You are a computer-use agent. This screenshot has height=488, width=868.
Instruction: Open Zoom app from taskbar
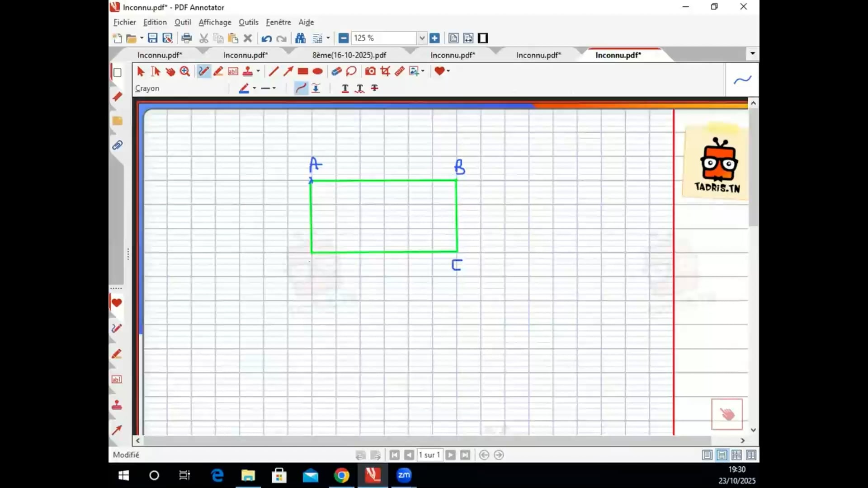[404, 475]
